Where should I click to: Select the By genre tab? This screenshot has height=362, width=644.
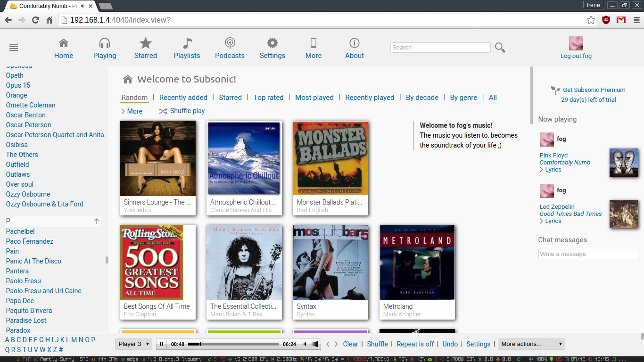[463, 98]
